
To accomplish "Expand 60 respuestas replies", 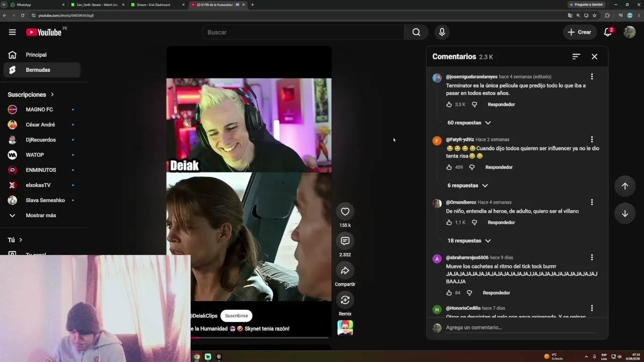I will (x=469, y=123).
